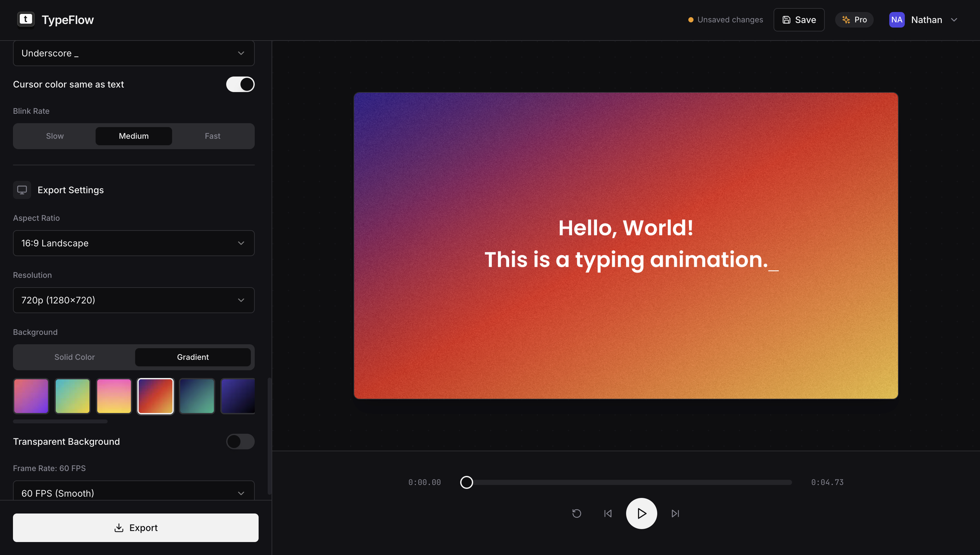The image size is (980, 555).
Task: Switch to the Gradient background tab
Action: [x=192, y=357]
